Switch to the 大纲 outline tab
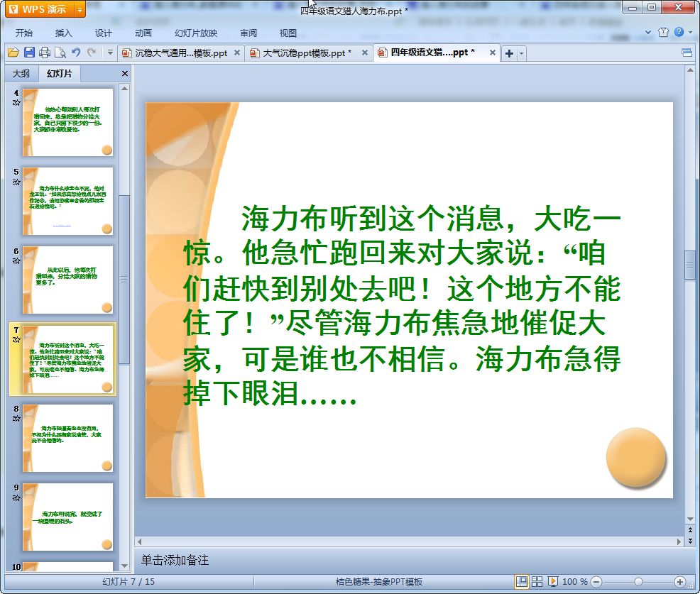Image resolution: width=700 pixels, height=594 pixels. [x=21, y=74]
